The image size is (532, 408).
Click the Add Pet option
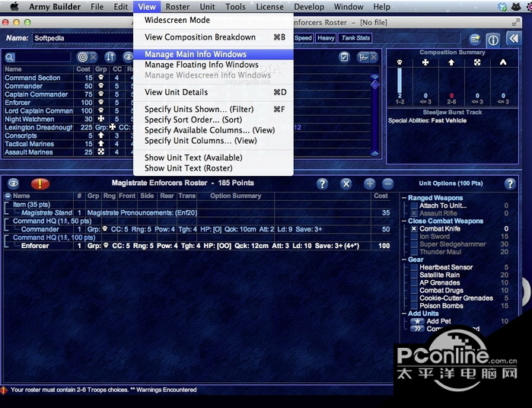(438, 321)
